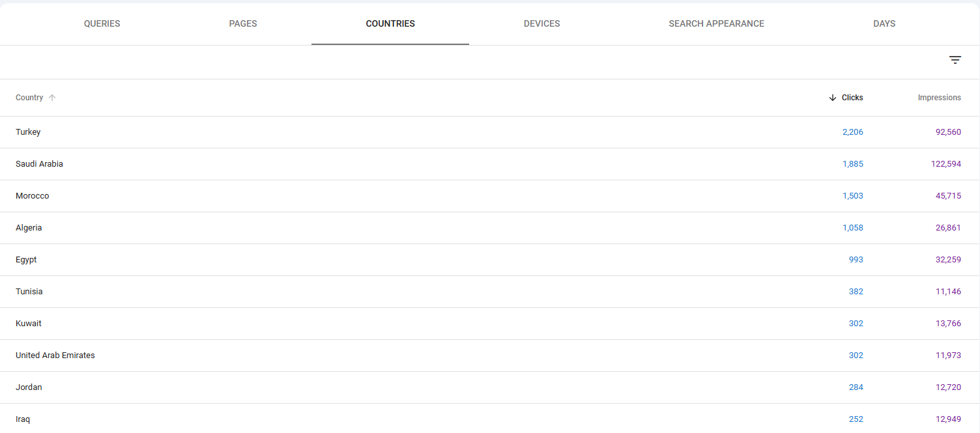Click Egypt's clicks value 993
The image size is (980, 433).
(x=856, y=260)
